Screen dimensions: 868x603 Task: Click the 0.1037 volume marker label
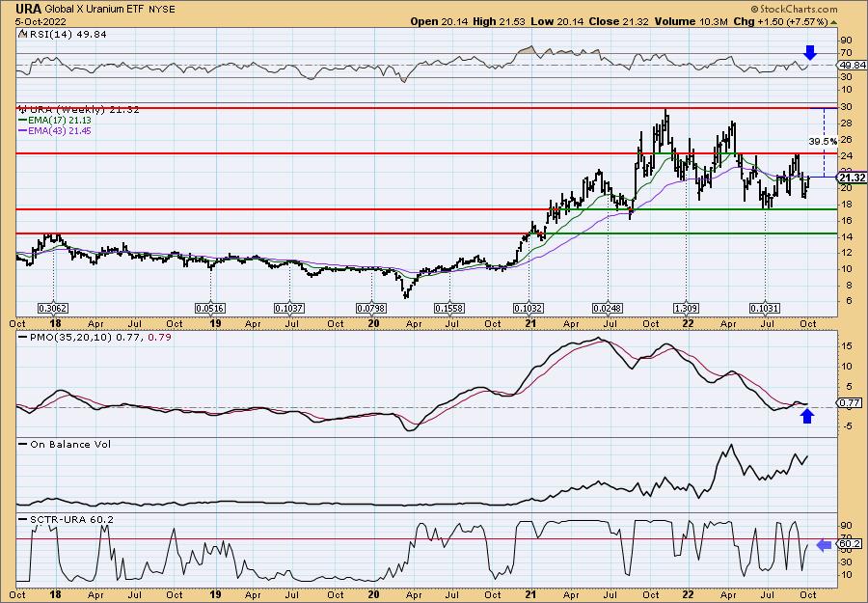[289, 308]
